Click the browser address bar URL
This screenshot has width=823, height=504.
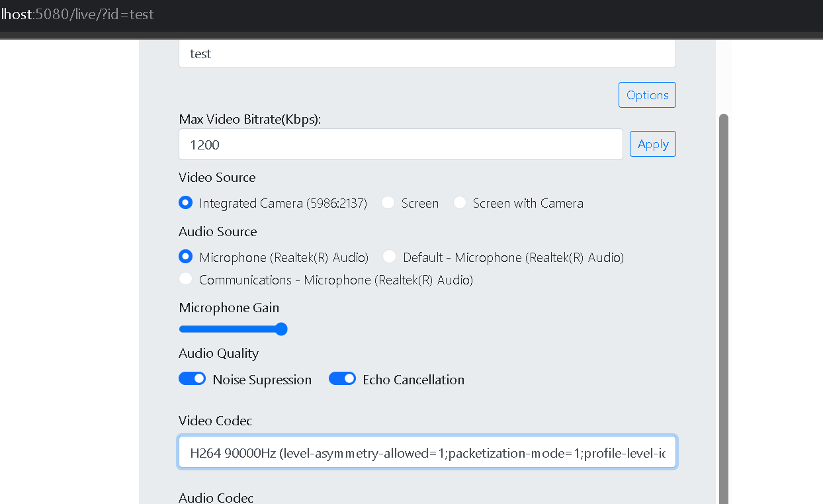pyautogui.click(x=77, y=14)
